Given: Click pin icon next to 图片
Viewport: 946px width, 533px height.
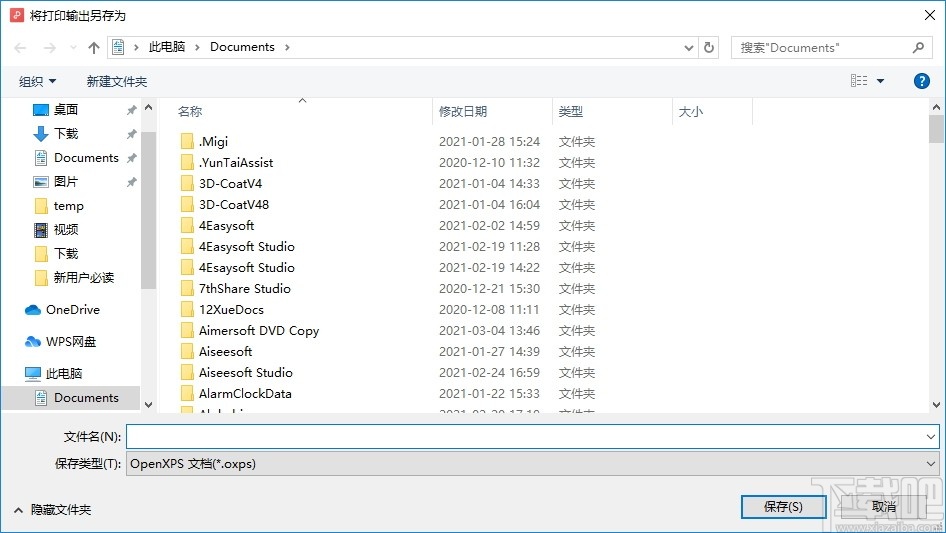Looking at the screenshot, I should (x=131, y=182).
